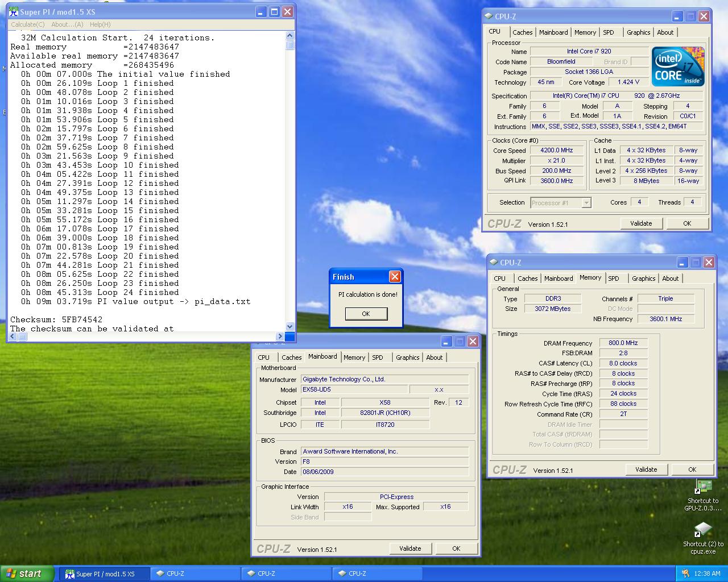Open Graphics tab in the Mainboard window
728x582 pixels.
coord(407,357)
